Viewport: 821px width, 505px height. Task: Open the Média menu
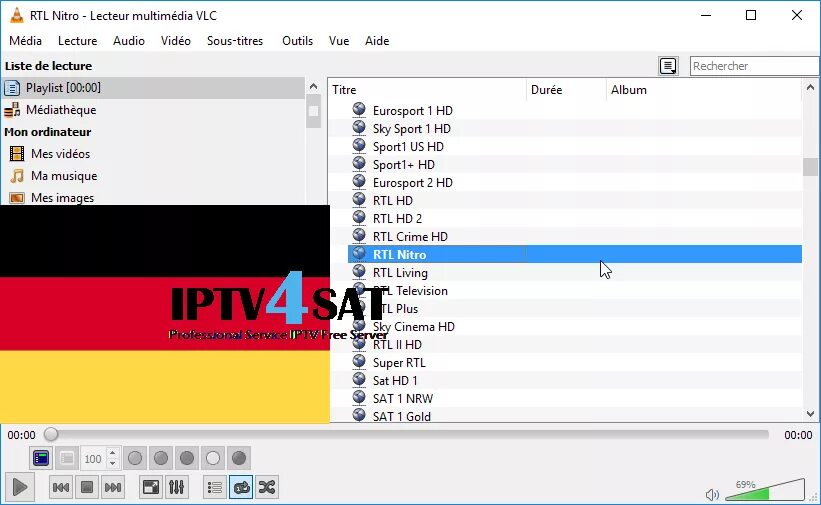(25, 41)
